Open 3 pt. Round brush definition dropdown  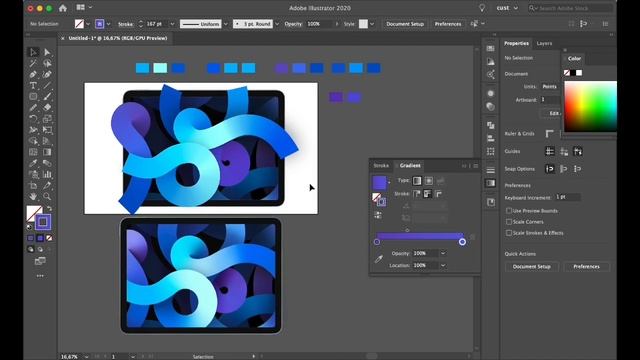277,24
